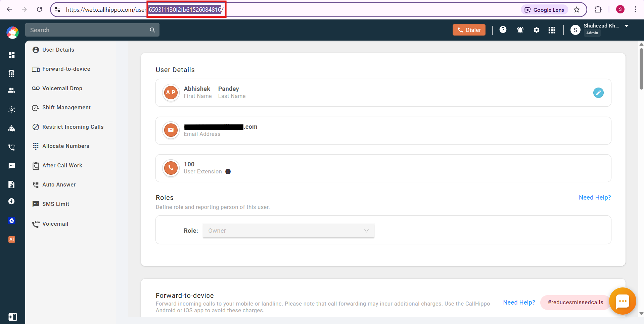View site information icon in address bar
The height and width of the screenshot is (324, 644).
(x=57, y=10)
